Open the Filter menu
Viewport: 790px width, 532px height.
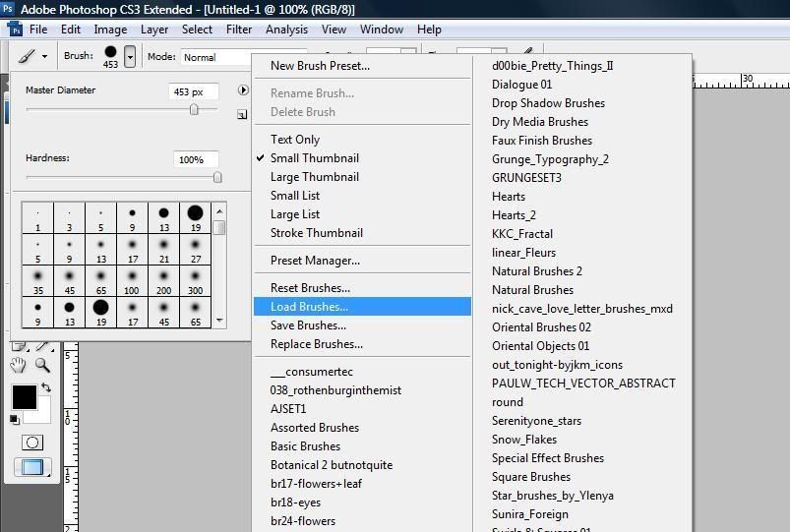[x=239, y=30]
